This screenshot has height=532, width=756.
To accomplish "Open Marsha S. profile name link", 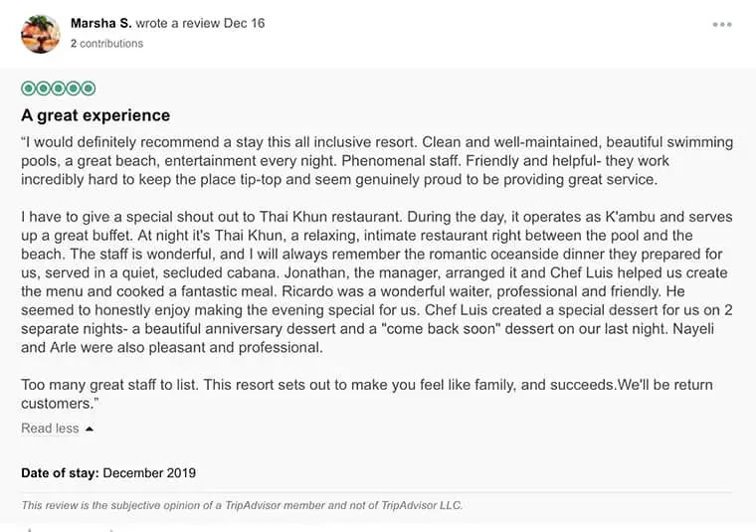I will pos(101,23).
